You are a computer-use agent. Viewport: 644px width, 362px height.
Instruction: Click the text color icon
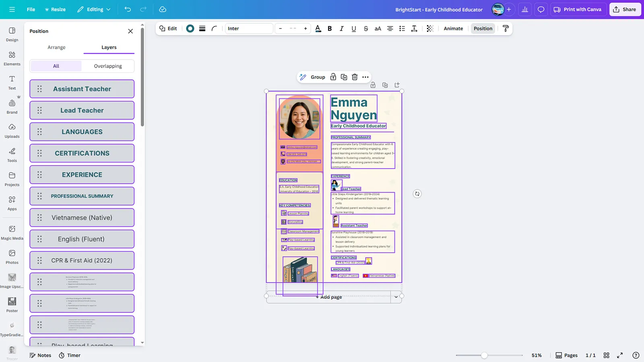click(318, 29)
